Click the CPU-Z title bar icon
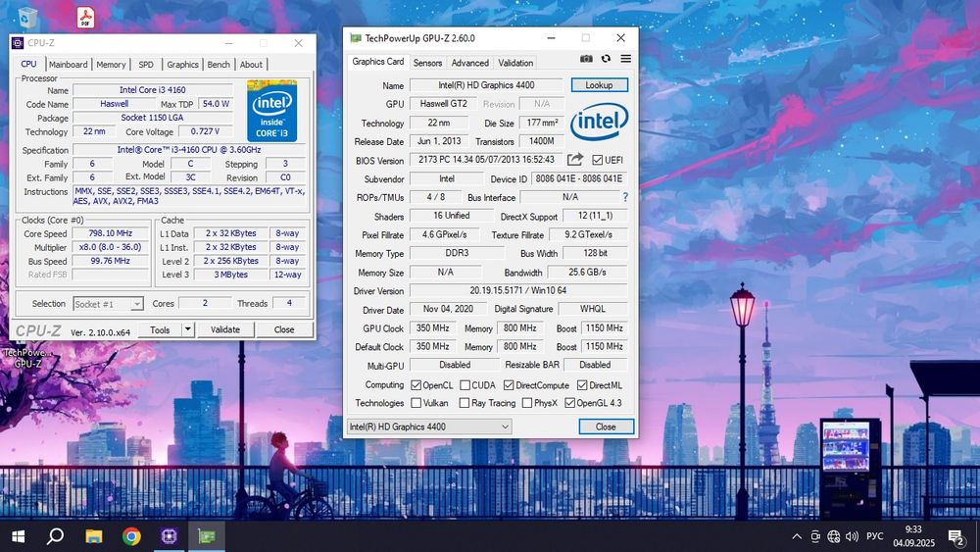This screenshot has height=552, width=980. [18, 42]
